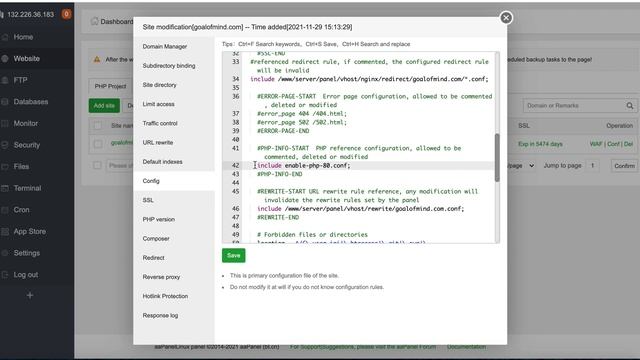The height and width of the screenshot is (360, 640).
Task: Click the Security shield icon
Action: 5,145
